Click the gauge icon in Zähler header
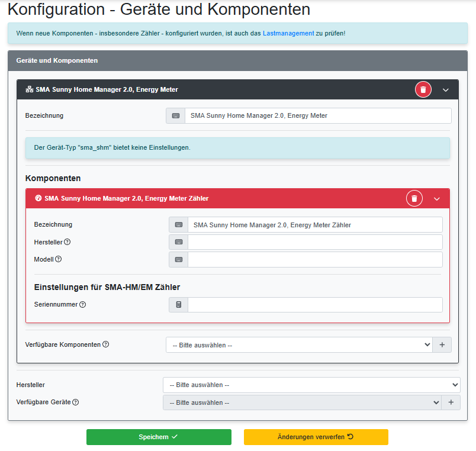Viewport: 476px width, 451px height. 38,198
